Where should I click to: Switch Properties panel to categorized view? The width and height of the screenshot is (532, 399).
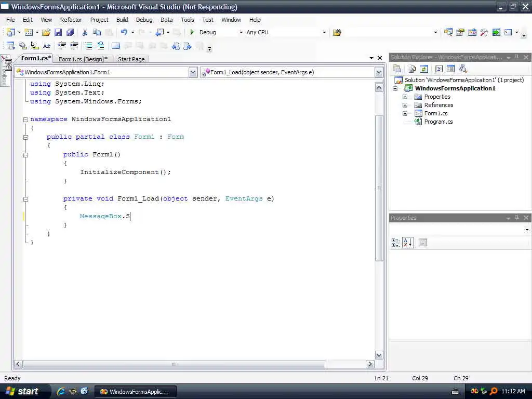pyautogui.click(x=395, y=243)
